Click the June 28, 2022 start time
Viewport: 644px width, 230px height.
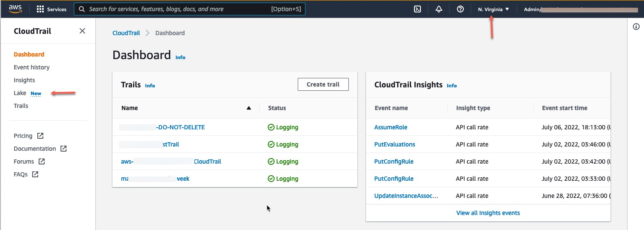click(576, 196)
